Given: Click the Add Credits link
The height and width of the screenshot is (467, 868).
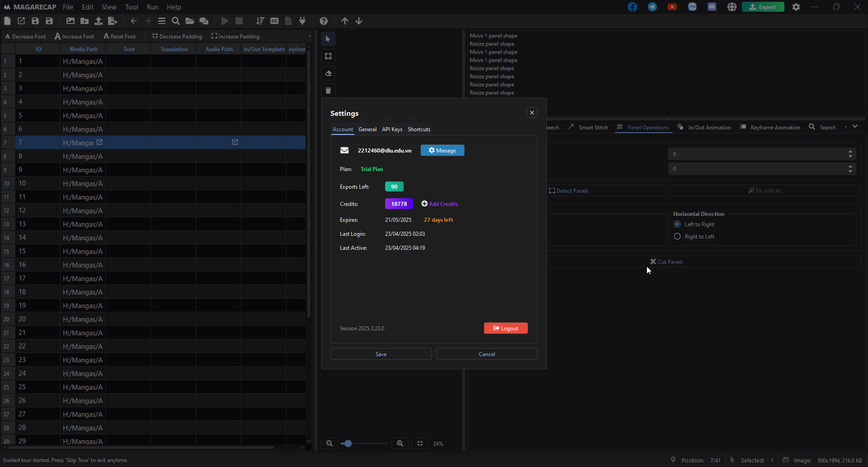Looking at the screenshot, I should point(440,204).
